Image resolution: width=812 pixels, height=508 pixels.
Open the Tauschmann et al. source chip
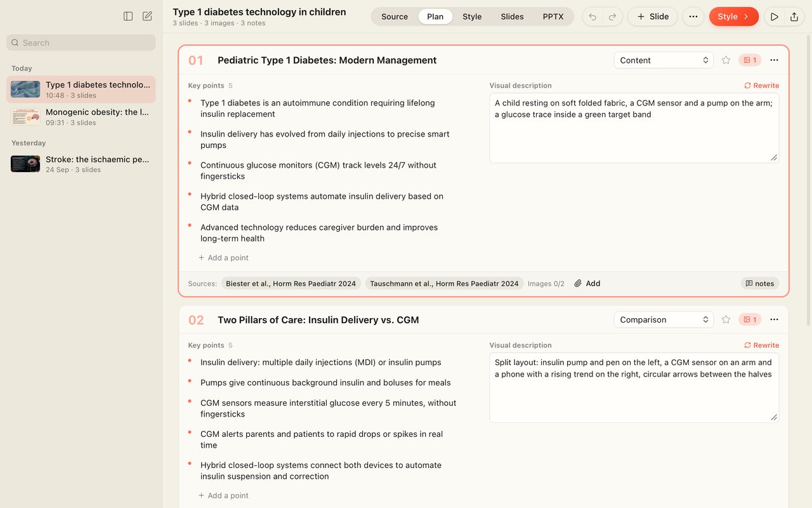click(x=444, y=284)
